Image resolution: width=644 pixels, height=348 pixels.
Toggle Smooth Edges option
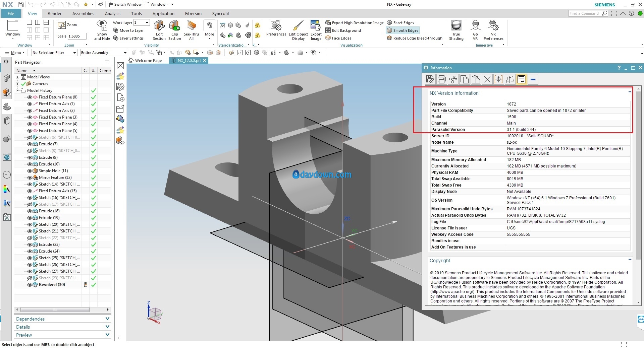[402, 30]
